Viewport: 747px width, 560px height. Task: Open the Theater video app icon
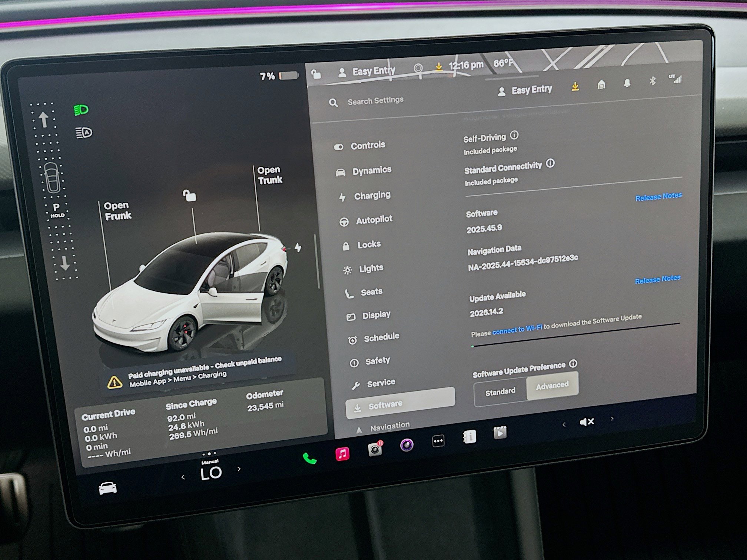click(x=500, y=433)
